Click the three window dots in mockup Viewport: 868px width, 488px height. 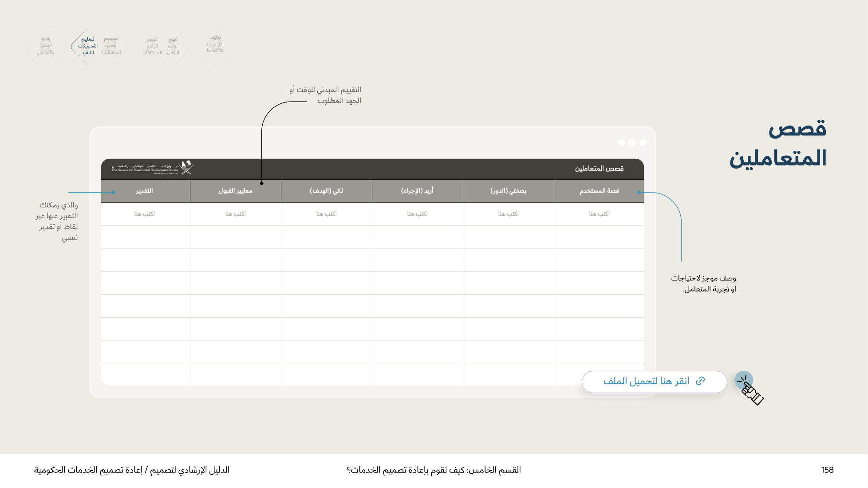[x=632, y=142]
